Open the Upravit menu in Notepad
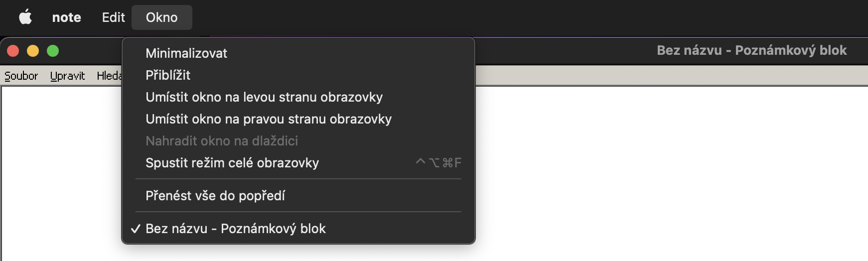This screenshot has height=261, width=868. [67, 76]
